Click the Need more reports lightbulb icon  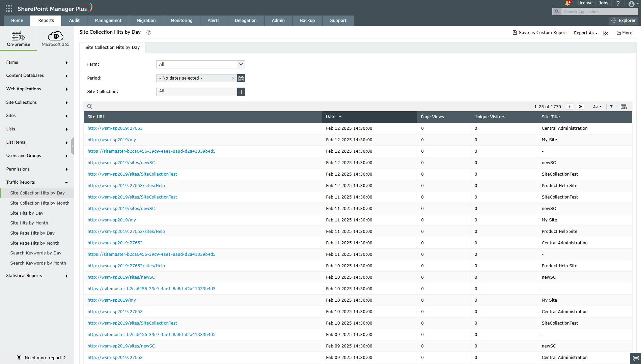(19, 357)
